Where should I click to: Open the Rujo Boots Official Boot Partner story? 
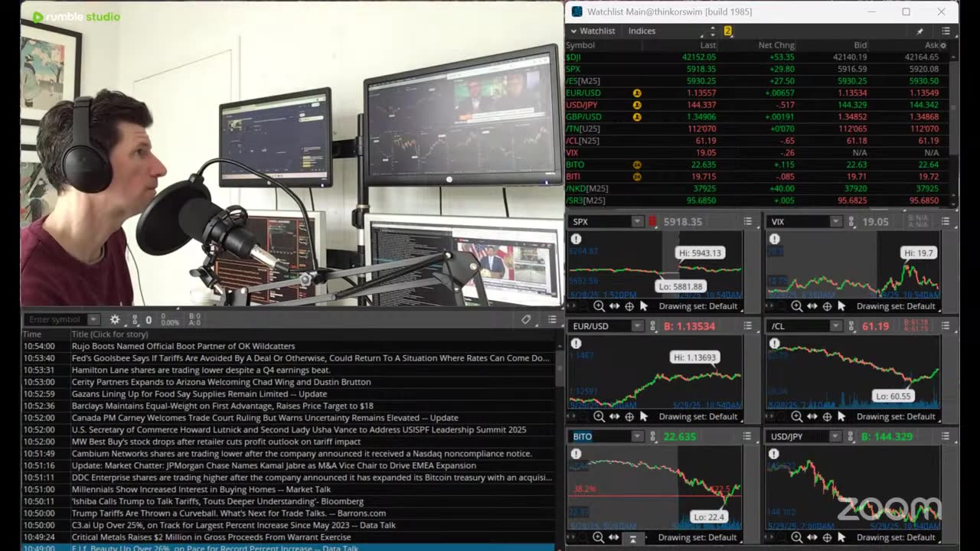[183, 346]
